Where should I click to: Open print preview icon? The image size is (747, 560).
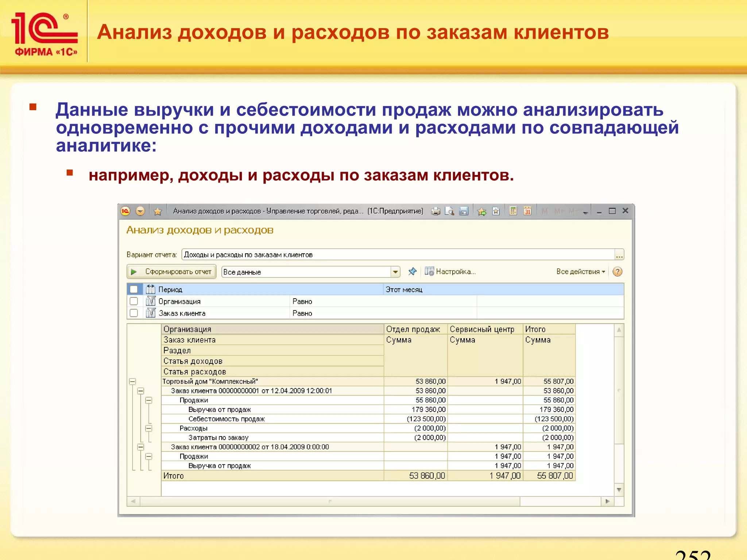pyautogui.click(x=449, y=211)
